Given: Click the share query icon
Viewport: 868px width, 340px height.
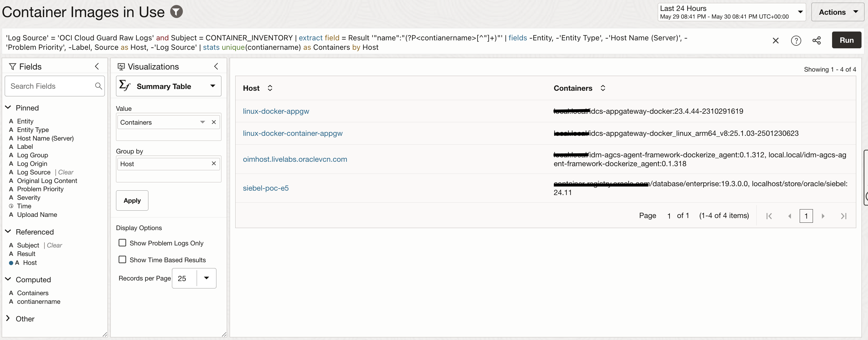Looking at the screenshot, I should point(816,40).
